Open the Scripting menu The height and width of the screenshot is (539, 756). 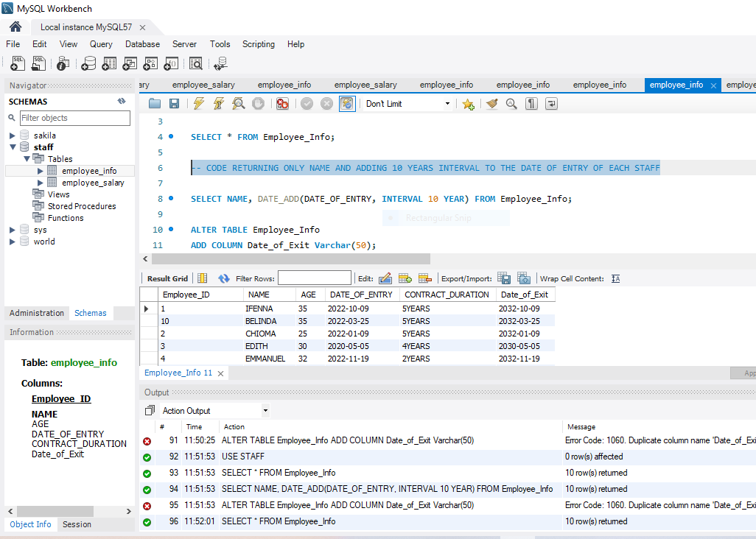259,44
